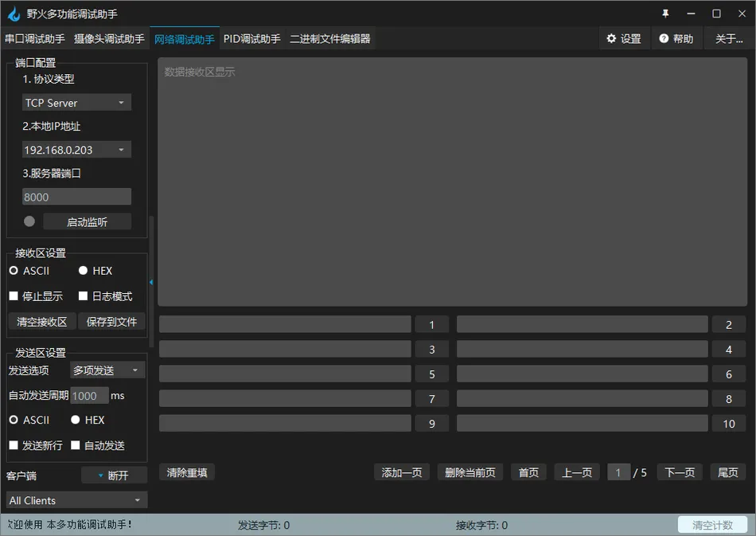Open the 断开 client dropdown button

(115, 475)
